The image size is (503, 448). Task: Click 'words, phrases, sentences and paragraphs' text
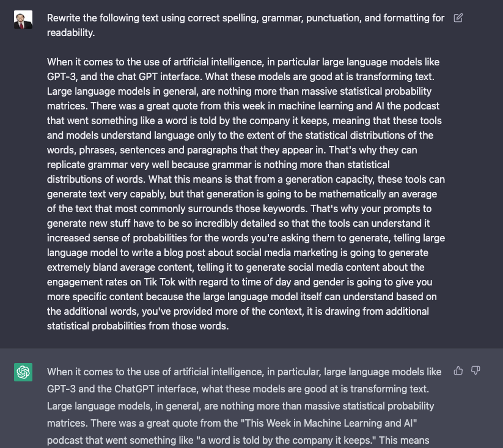[137, 150]
